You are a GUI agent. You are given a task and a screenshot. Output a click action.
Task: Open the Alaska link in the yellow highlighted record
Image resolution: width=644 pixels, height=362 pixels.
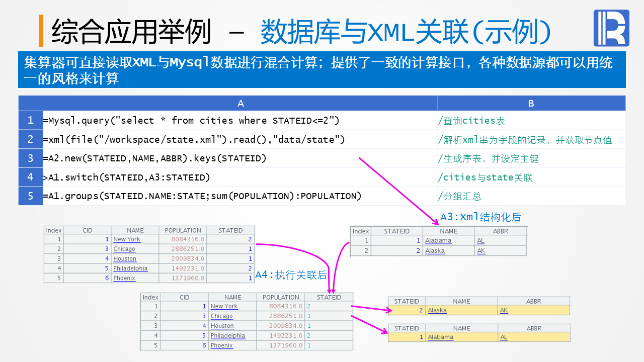437,311
